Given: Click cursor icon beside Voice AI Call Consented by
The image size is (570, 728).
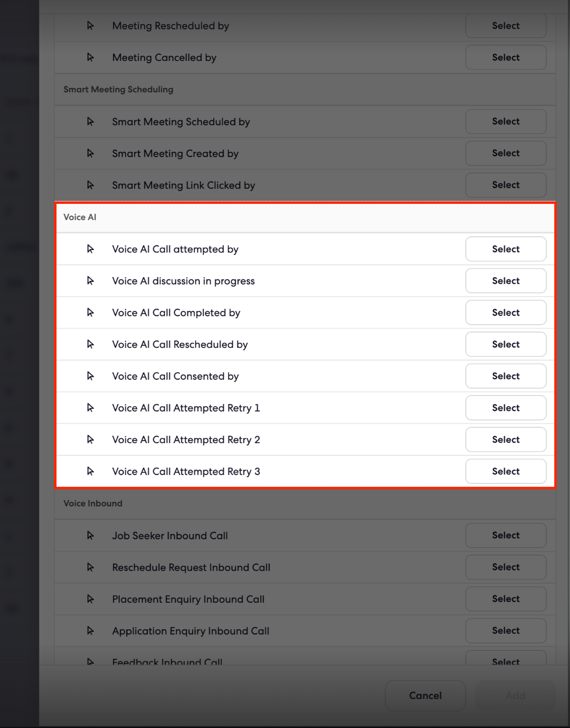Looking at the screenshot, I should pos(90,376).
